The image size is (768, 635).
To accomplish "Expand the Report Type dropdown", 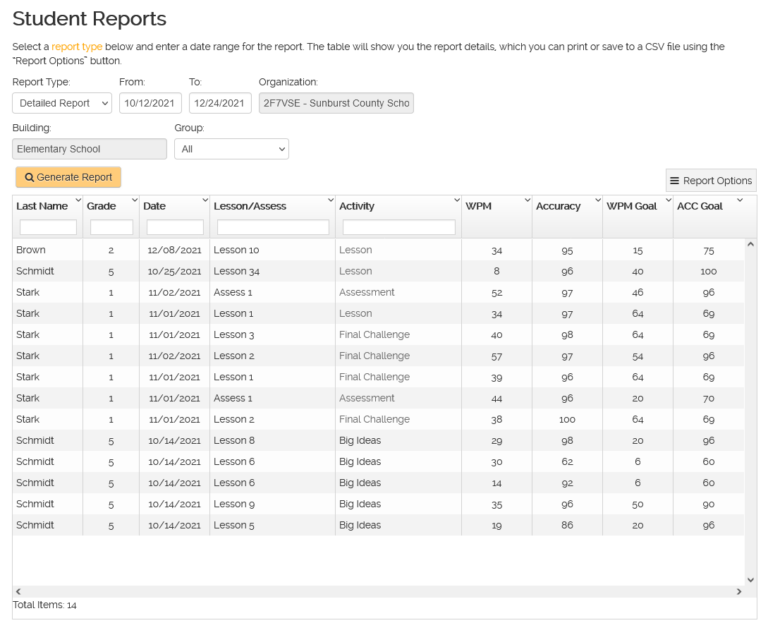I will (x=64, y=103).
